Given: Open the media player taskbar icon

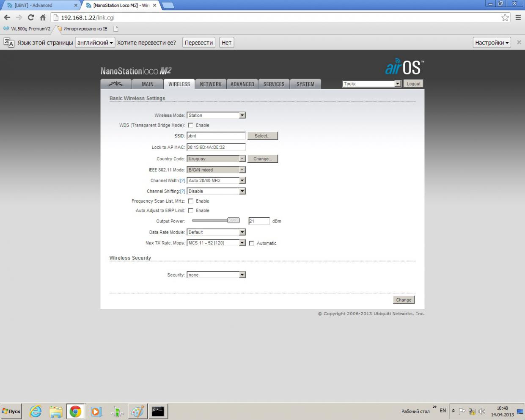Looking at the screenshot, I should click(96, 411).
